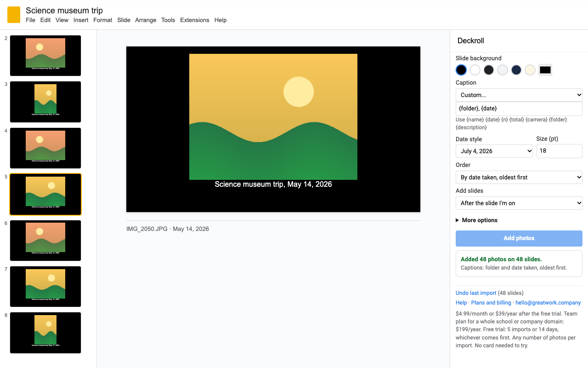Open the custom color picker box
Image resolution: width=588 pixels, height=368 pixels.
545,70
